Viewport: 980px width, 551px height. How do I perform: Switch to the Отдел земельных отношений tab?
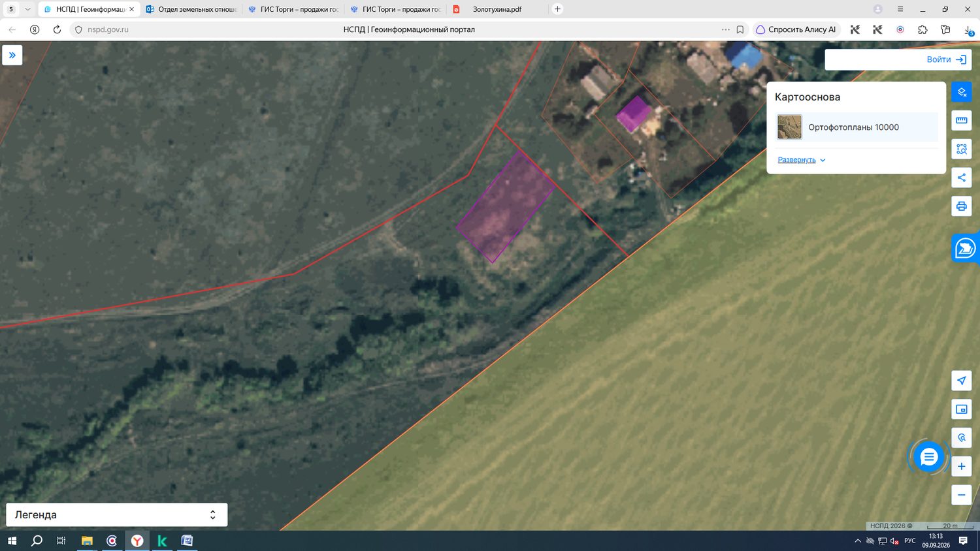[x=191, y=9]
